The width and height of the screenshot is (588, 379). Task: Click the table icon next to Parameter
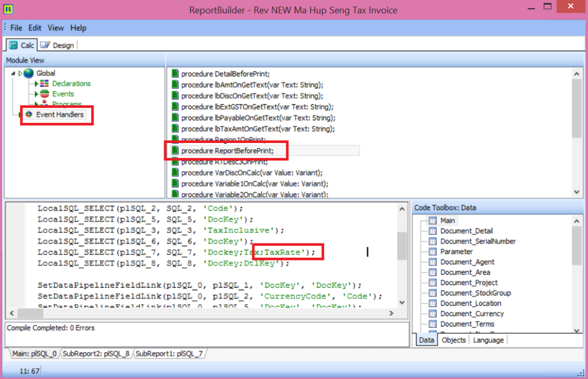coord(432,251)
